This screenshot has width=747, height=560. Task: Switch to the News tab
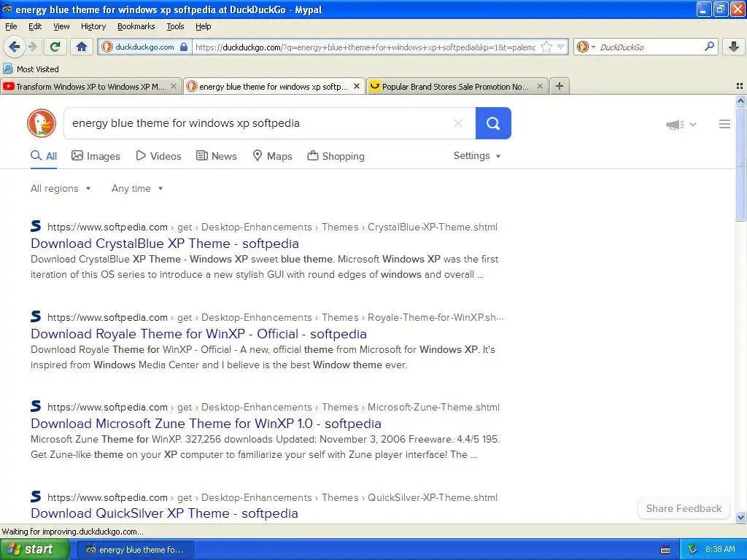[217, 156]
